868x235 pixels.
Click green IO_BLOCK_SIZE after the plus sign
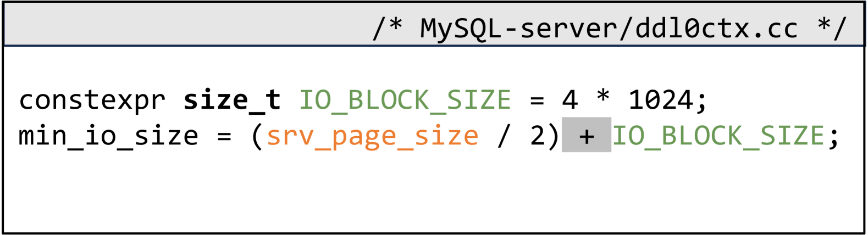[718, 136]
